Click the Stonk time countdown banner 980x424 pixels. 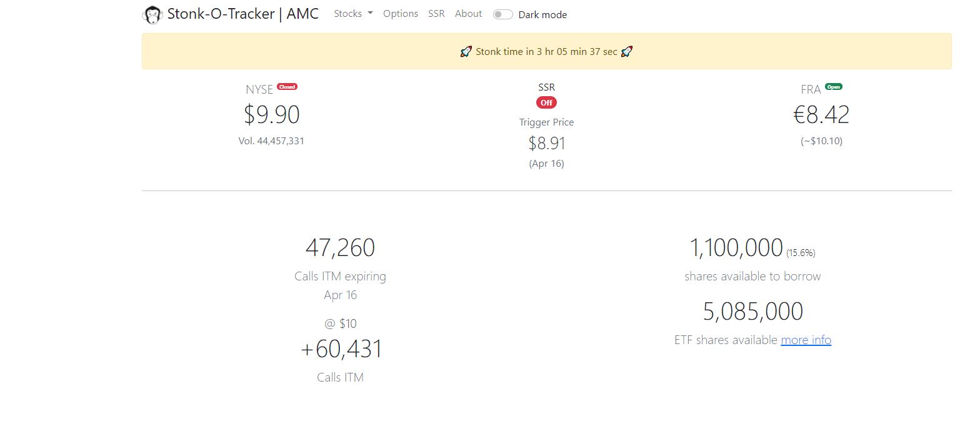tap(546, 52)
